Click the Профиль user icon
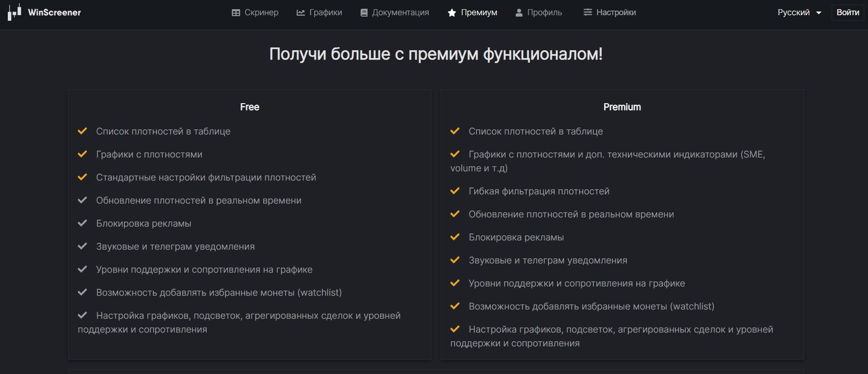Screen dimensions: 868x374 tap(519, 13)
